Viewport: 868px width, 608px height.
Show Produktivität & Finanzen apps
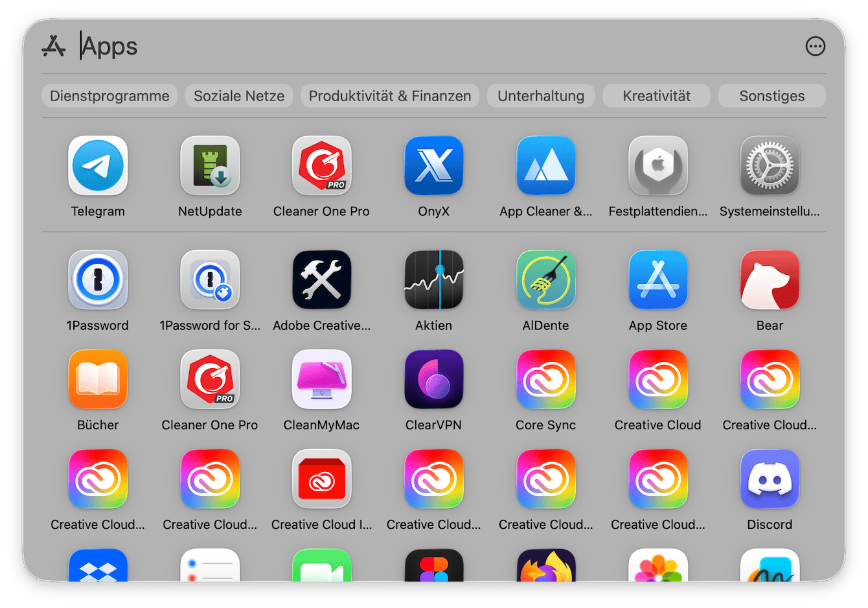click(x=389, y=95)
